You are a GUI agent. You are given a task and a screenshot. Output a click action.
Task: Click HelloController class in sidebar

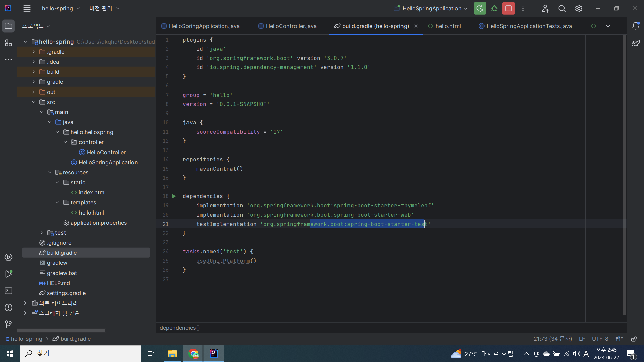click(106, 152)
